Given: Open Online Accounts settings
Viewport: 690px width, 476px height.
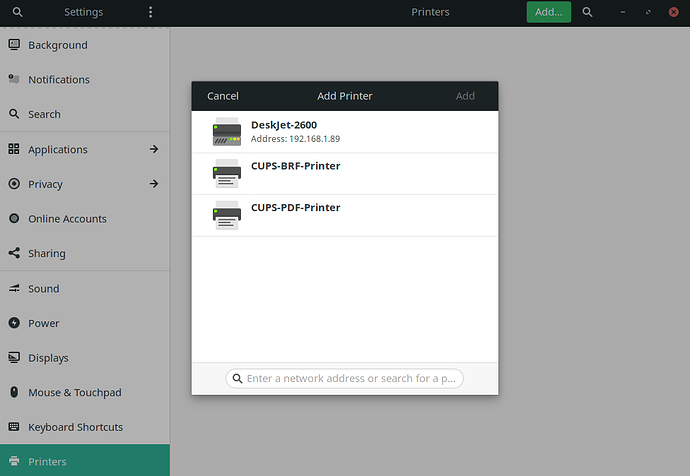Looking at the screenshot, I should click(x=84, y=218).
